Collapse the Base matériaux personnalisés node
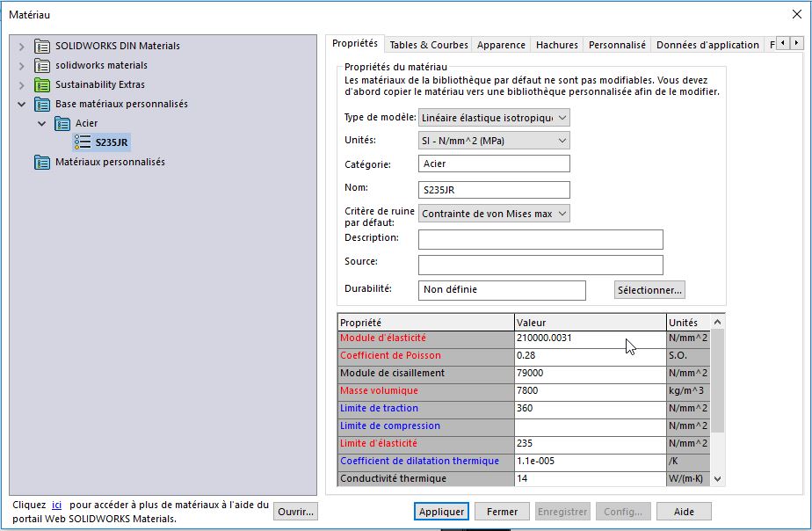Screen dimensions: 812x531 [21, 104]
